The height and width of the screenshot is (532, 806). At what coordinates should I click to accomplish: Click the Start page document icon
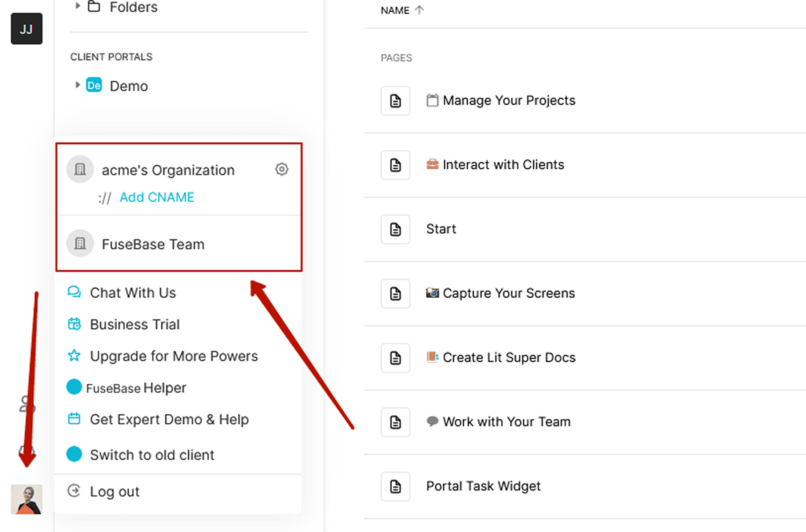[x=395, y=229]
